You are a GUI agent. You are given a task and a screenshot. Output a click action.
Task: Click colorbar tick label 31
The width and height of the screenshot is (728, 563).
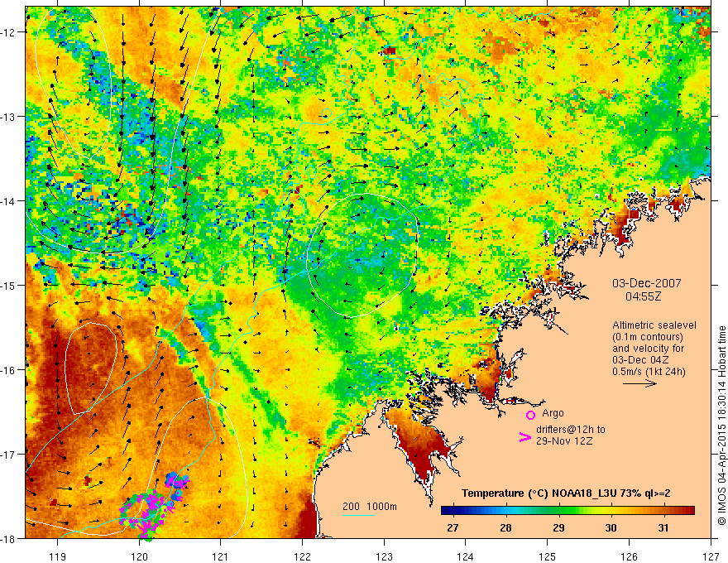(x=663, y=527)
